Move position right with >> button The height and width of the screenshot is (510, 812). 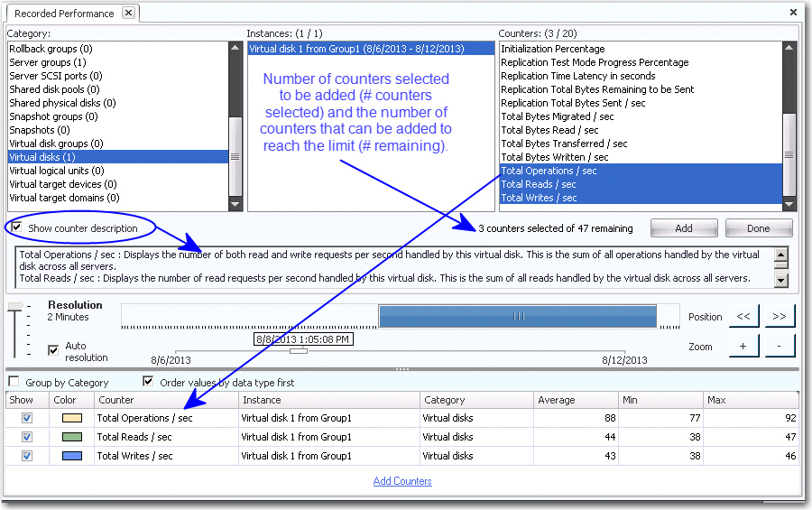tap(780, 316)
